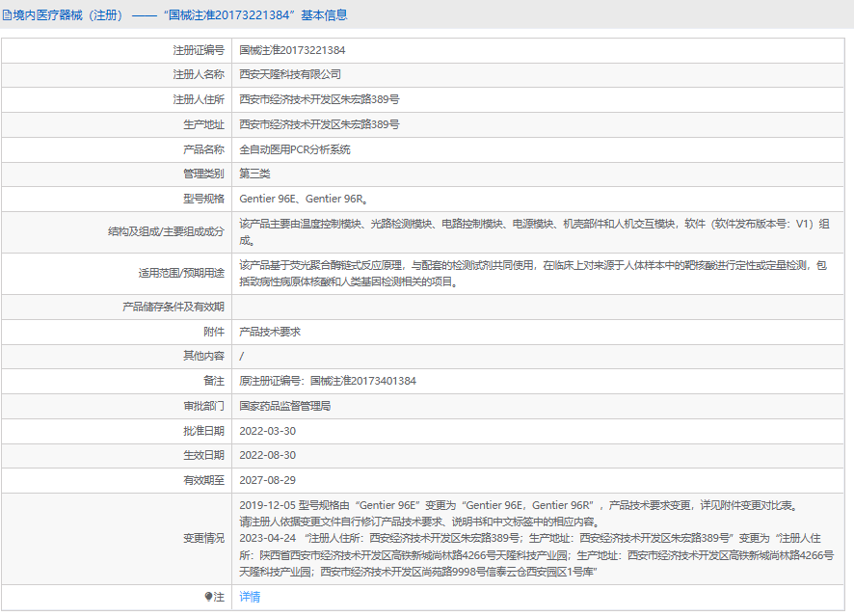This screenshot has height=616, width=854.
Task: Click the 附件 label
Action: point(214,332)
